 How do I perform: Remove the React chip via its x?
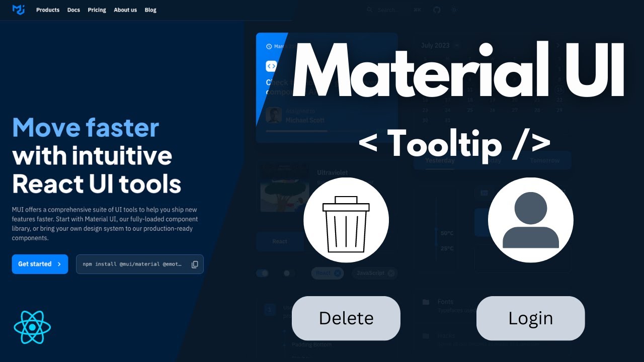pos(338,273)
